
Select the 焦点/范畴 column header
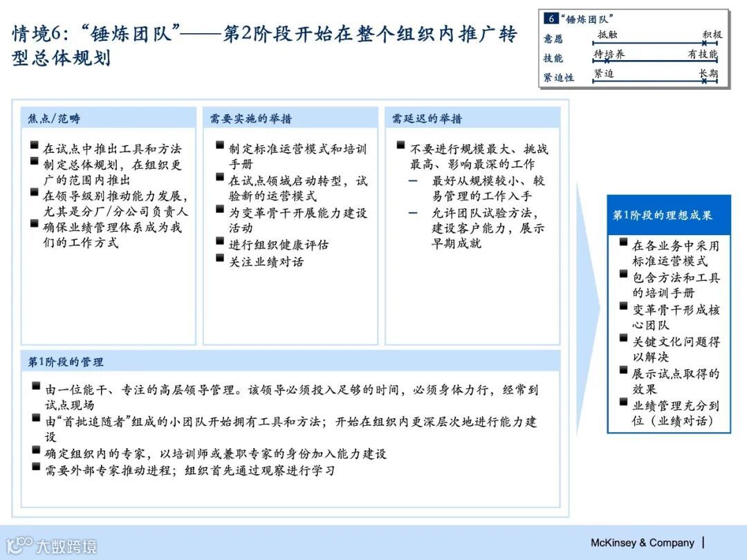pos(109,118)
